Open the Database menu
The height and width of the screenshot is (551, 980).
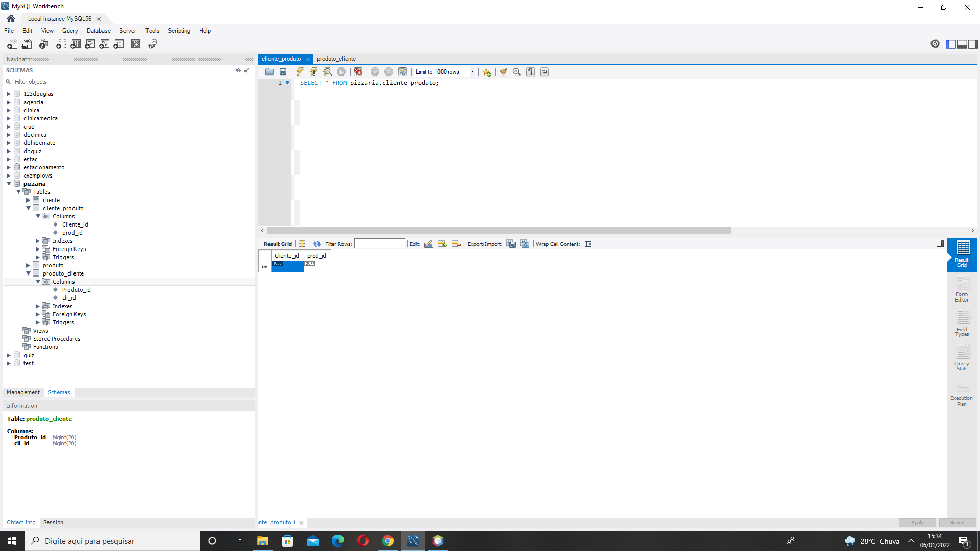click(x=99, y=31)
